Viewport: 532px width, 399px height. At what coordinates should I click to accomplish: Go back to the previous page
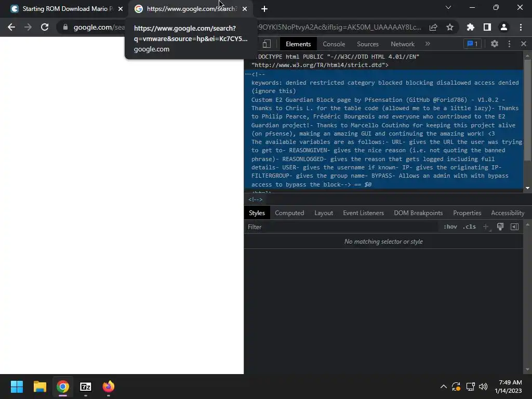pos(11,27)
